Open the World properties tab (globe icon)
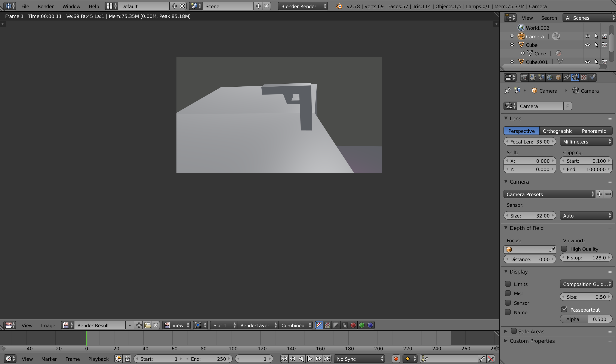This screenshot has height=364, width=616. (x=549, y=77)
